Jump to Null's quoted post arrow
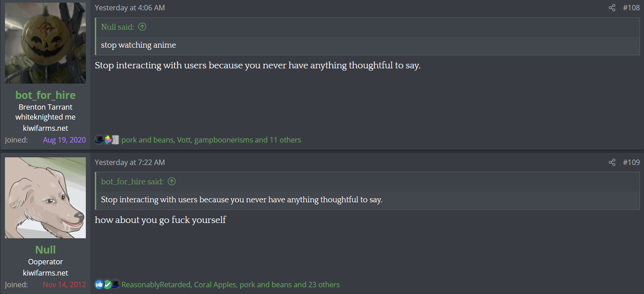The image size is (644, 294). click(x=142, y=27)
